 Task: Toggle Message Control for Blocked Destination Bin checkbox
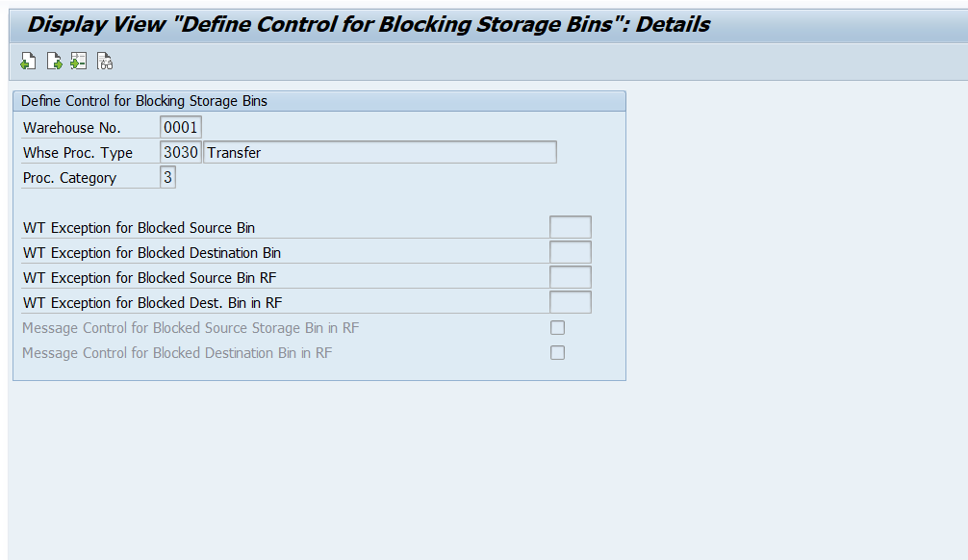(x=557, y=353)
